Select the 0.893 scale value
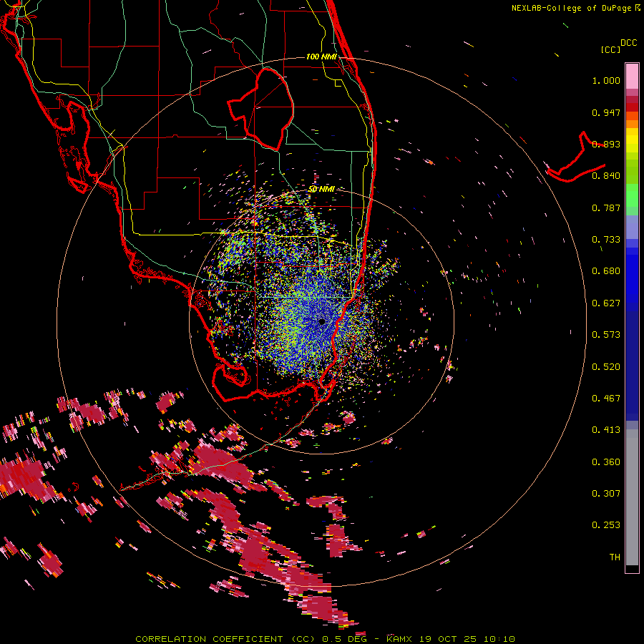 (x=606, y=144)
